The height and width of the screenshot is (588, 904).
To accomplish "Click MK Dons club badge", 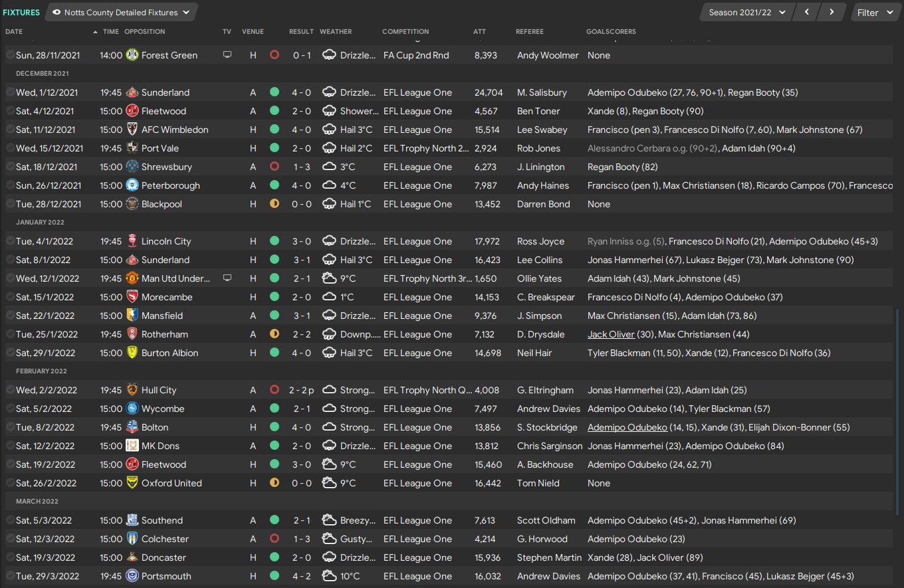I will 132,446.
